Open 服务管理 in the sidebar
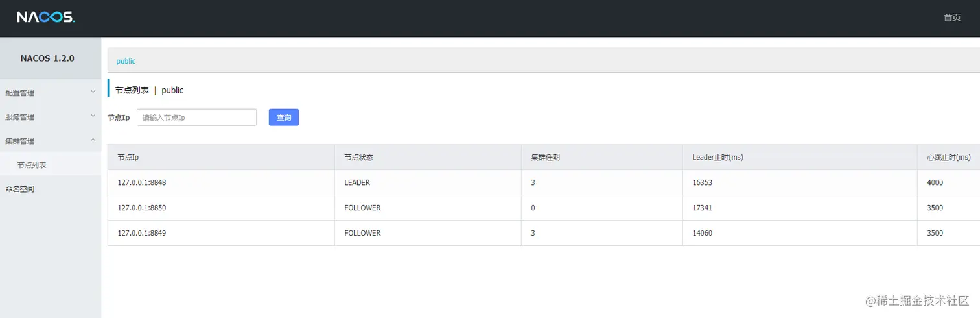The width and height of the screenshot is (980, 318). [20, 117]
